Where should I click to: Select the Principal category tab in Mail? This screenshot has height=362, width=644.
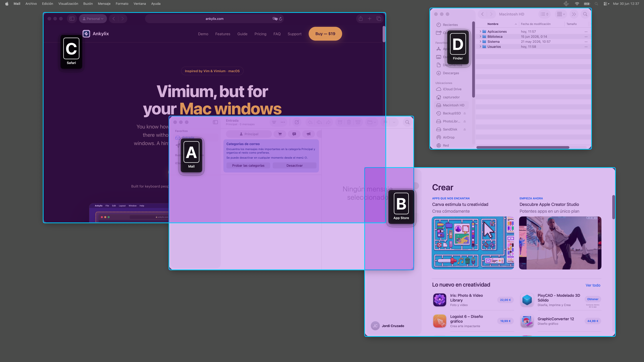pyautogui.click(x=249, y=134)
